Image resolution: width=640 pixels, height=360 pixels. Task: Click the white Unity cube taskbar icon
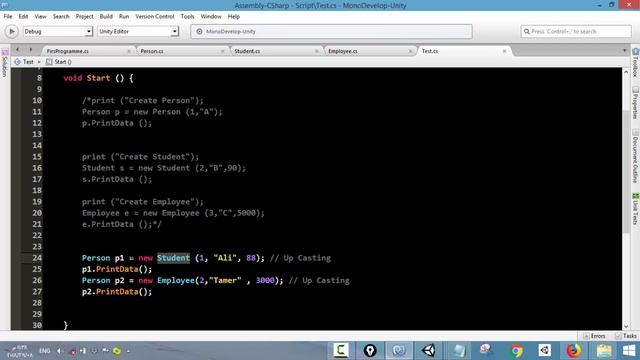544,351
